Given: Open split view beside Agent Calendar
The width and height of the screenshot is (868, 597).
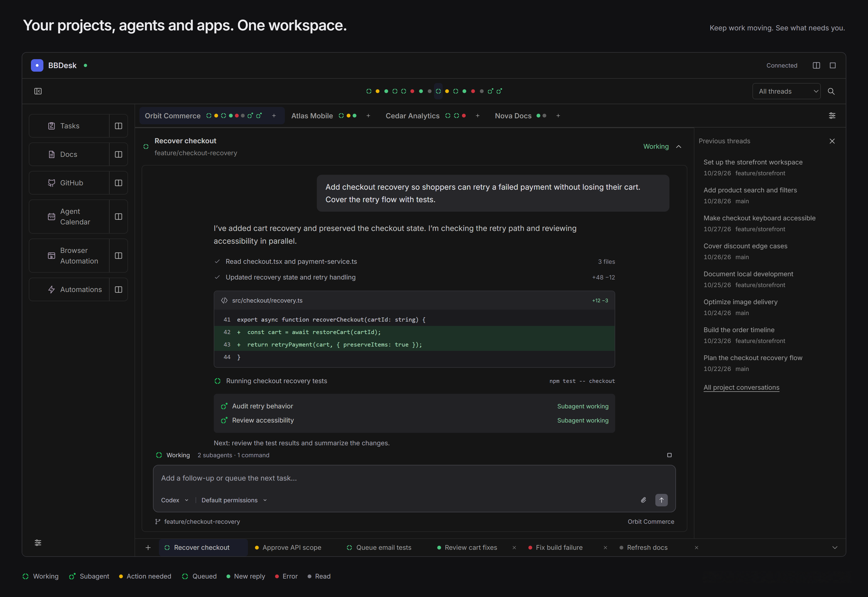Looking at the screenshot, I should coord(119,217).
